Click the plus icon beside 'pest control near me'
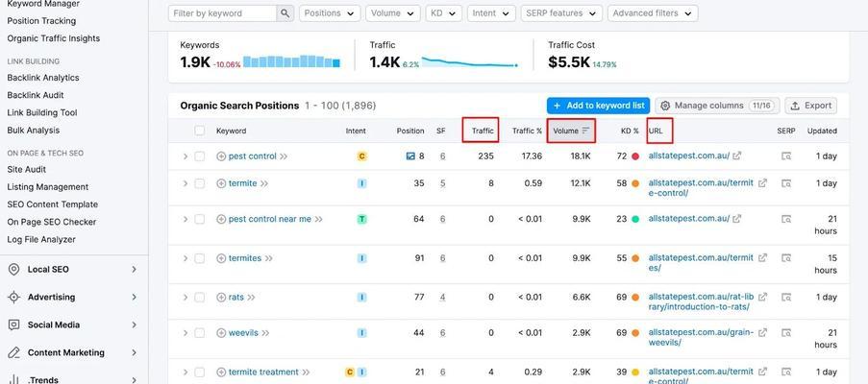The height and width of the screenshot is (384, 868). pos(221,219)
